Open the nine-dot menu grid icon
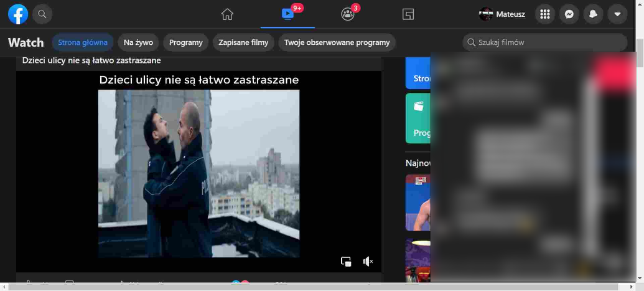 pyautogui.click(x=544, y=14)
